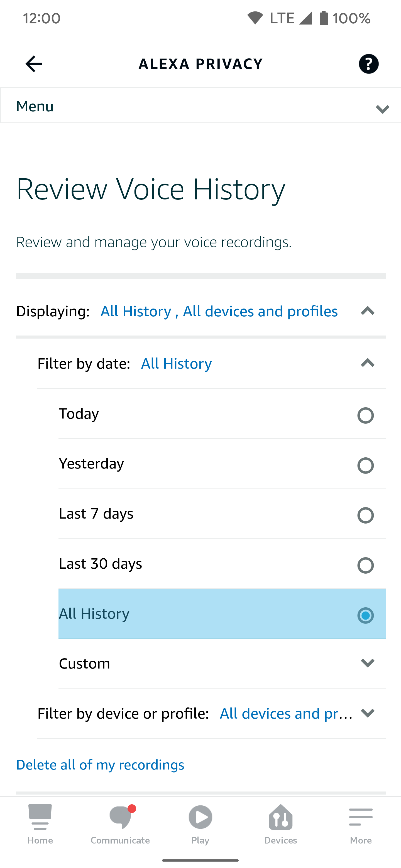
Task: Switch to the Play tab
Action: coord(200,825)
